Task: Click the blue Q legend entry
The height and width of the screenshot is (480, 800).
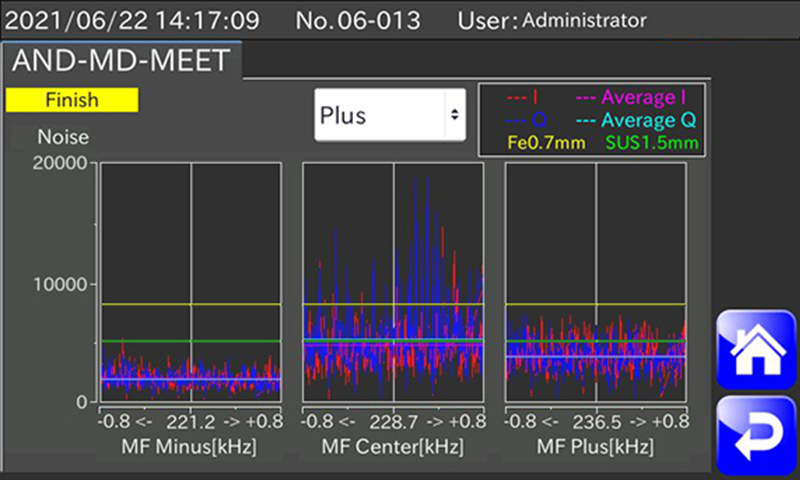Action: [x=527, y=120]
